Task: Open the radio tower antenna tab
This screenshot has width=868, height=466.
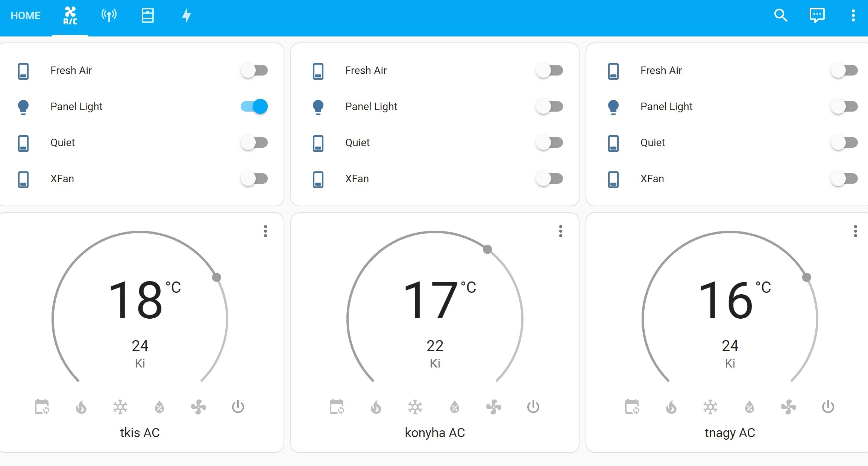Action: 109,15
